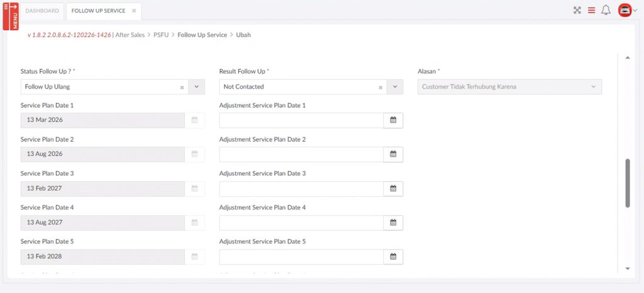
Task: Clear the Status Follow Up selection
Action: point(182,87)
